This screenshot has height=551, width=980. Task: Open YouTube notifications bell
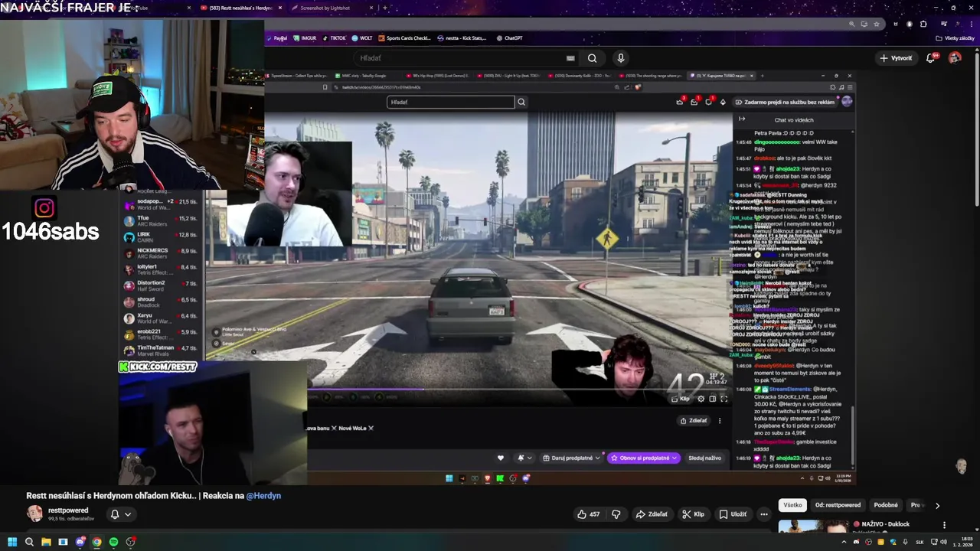coord(932,58)
